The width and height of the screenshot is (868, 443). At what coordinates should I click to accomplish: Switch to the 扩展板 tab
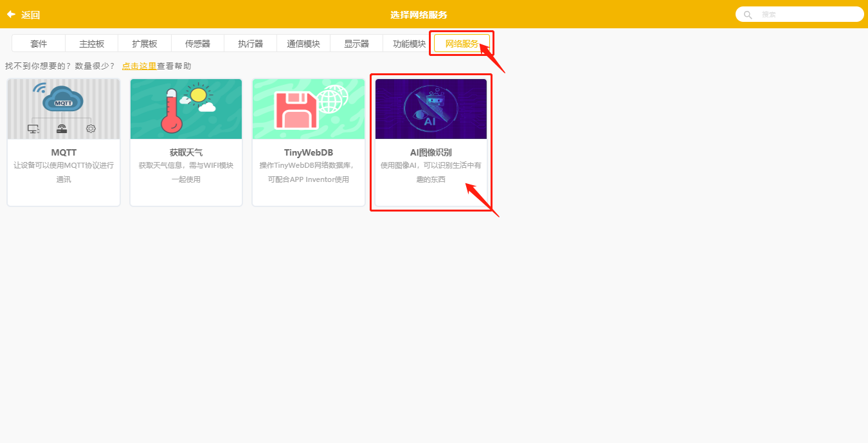click(145, 44)
